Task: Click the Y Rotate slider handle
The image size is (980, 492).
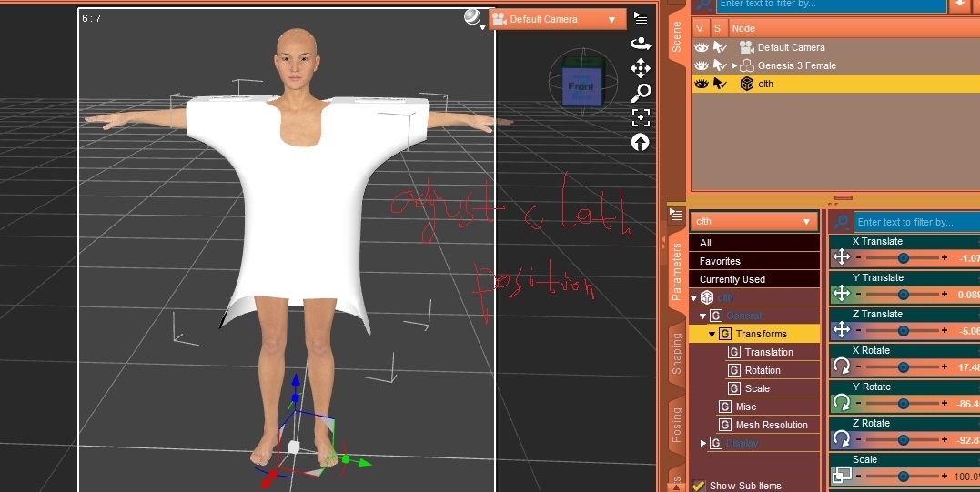Action: coord(904,404)
